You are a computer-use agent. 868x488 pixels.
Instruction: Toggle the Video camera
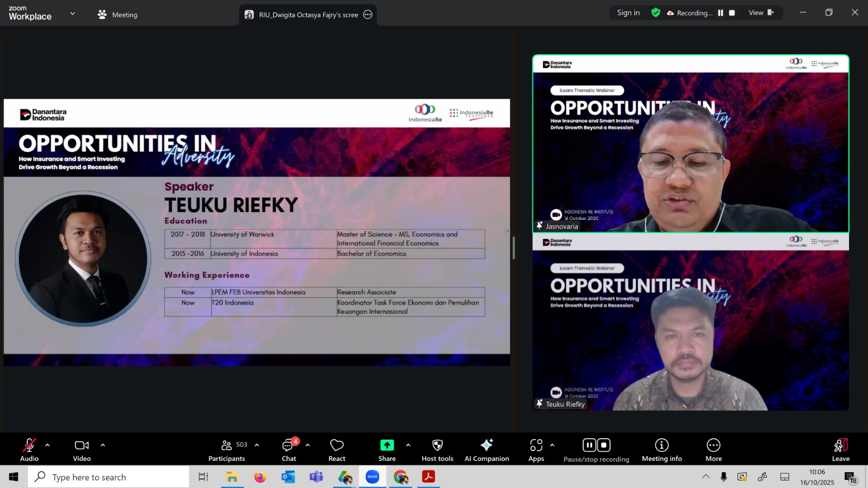click(x=82, y=450)
